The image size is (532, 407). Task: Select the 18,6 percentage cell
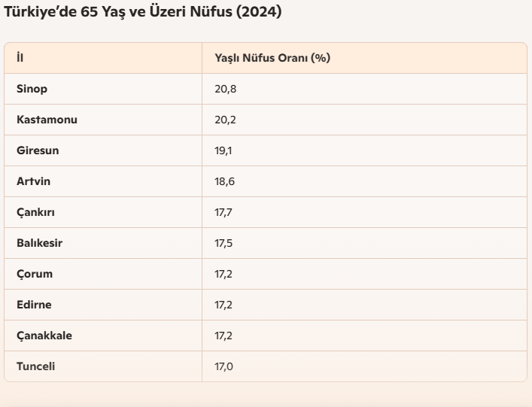point(225,181)
